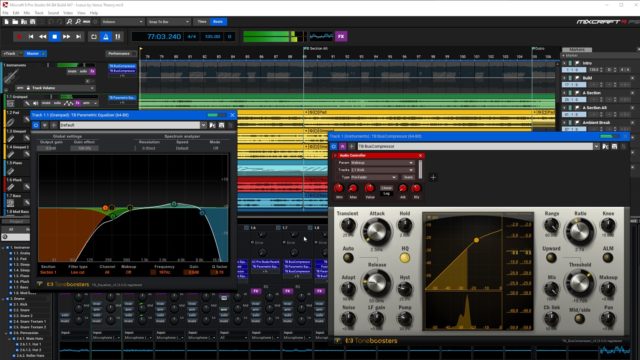Click the Threshold knob on the compressor
Screen dimensions: 640x360
tap(579, 283)
